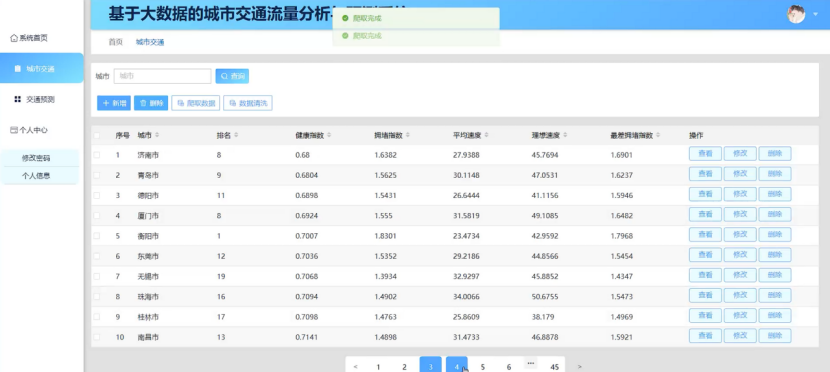The width and height of the screenshot is (830, 372).
Task: Go to the previous page with the left arrow
Action: [355, 366]
